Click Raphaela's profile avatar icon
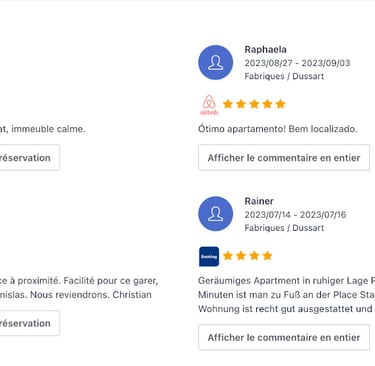The height and width of the screenshot is (366, 375). point(216,63)
